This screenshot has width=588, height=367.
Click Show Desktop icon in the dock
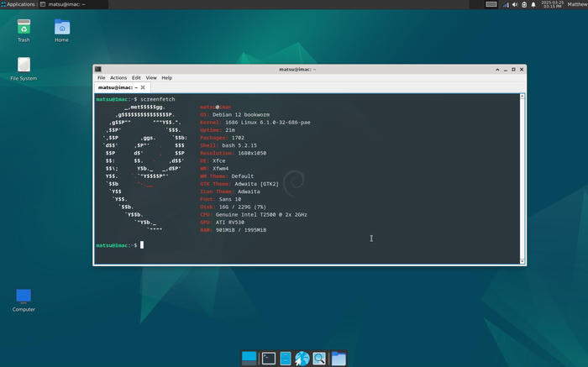pyautogui.click(x=249, y=358)
